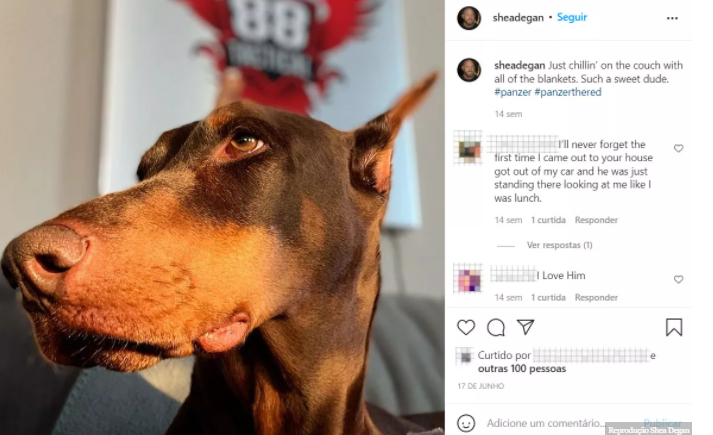Like the post with the heart icon
The height and width of the screenshot is (435, 713).
tap(466, 327)
